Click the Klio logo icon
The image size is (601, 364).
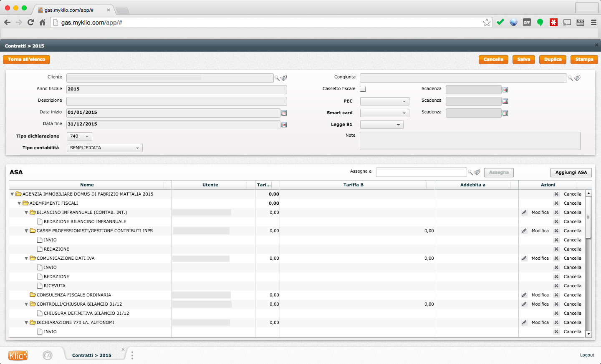(18, 355)
